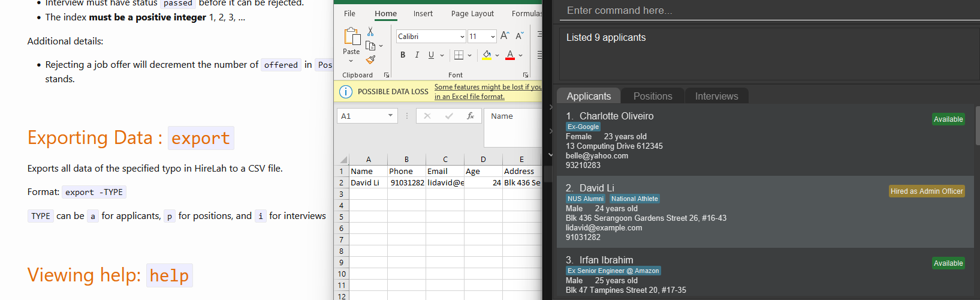
Task: Select the Format Painter brush icon
Action: point(370,59)
